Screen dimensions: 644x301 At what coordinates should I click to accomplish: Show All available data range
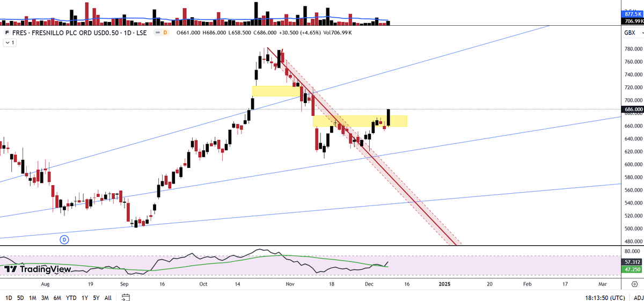coord(108,297)
